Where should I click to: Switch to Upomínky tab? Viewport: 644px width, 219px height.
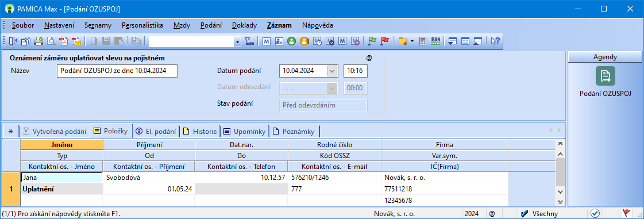click(x=245, y=132)
